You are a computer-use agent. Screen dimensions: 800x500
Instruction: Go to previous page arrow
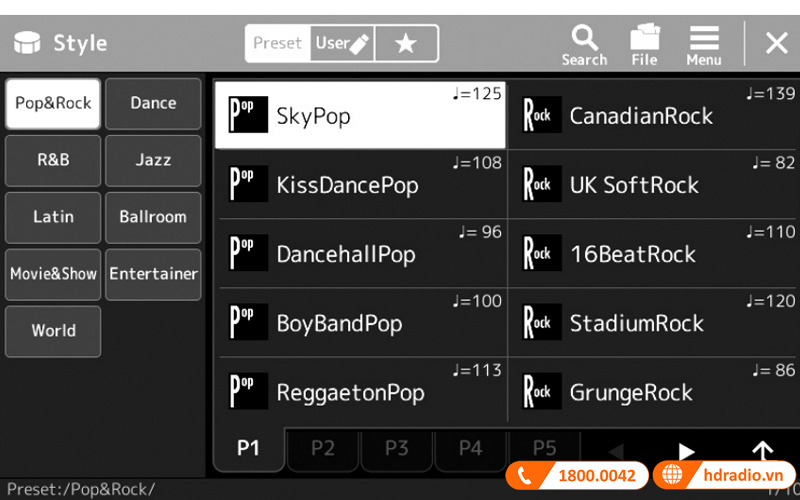pyautogui.click(x=616, y=451)
